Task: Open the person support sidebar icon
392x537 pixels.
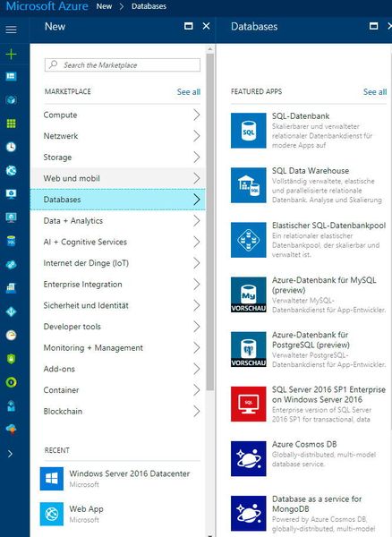Action: [11, 405]
